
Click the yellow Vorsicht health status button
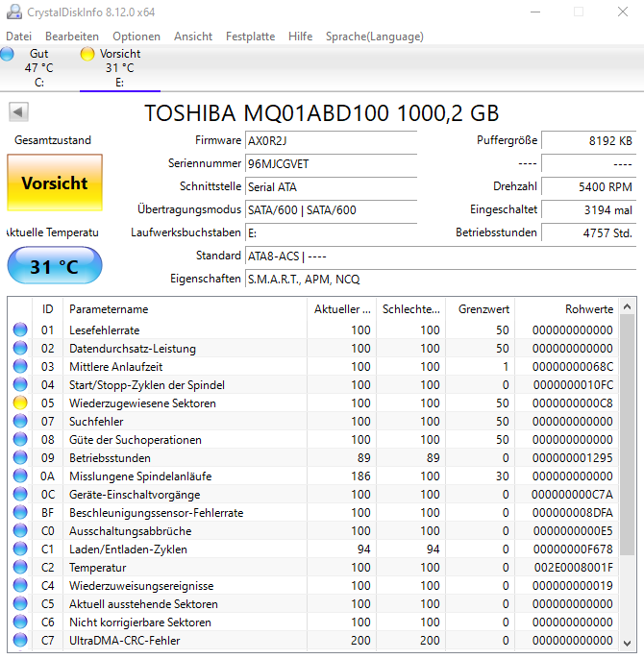pyautogui.click(x=55, y=183)
